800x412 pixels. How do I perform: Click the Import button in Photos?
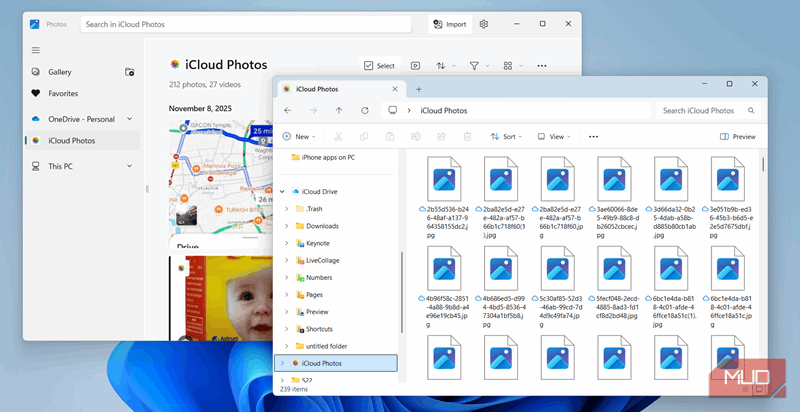click(450, 24)
